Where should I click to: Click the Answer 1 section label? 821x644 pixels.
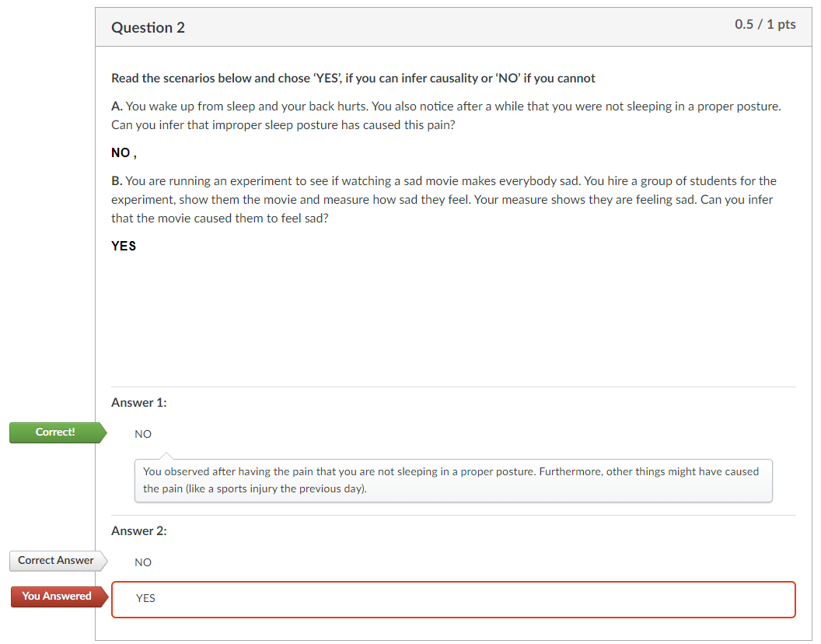pyautogui.click(x=139, y=402)
